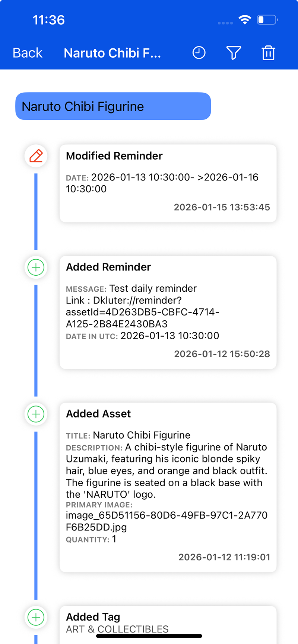Tap the green plus beside Added Tag
This screenshot has height=644, width=298.
pos(36,617)
